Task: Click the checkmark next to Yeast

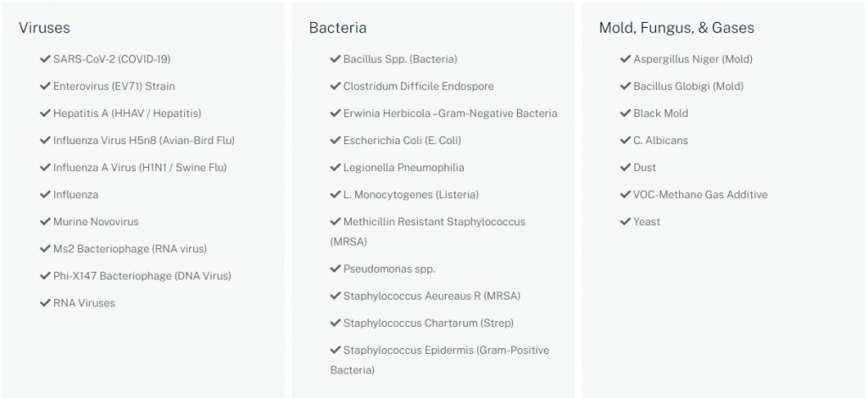Action: point(625,222)
